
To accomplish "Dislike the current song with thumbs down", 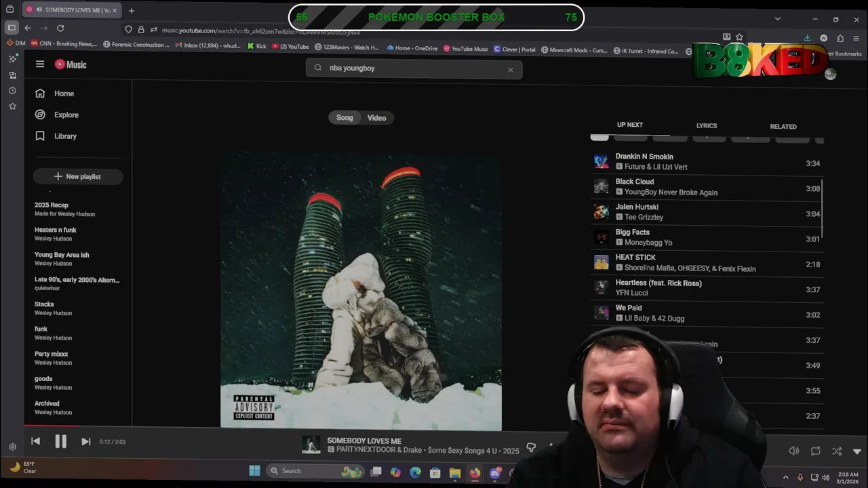I will (x=531, y=448).
